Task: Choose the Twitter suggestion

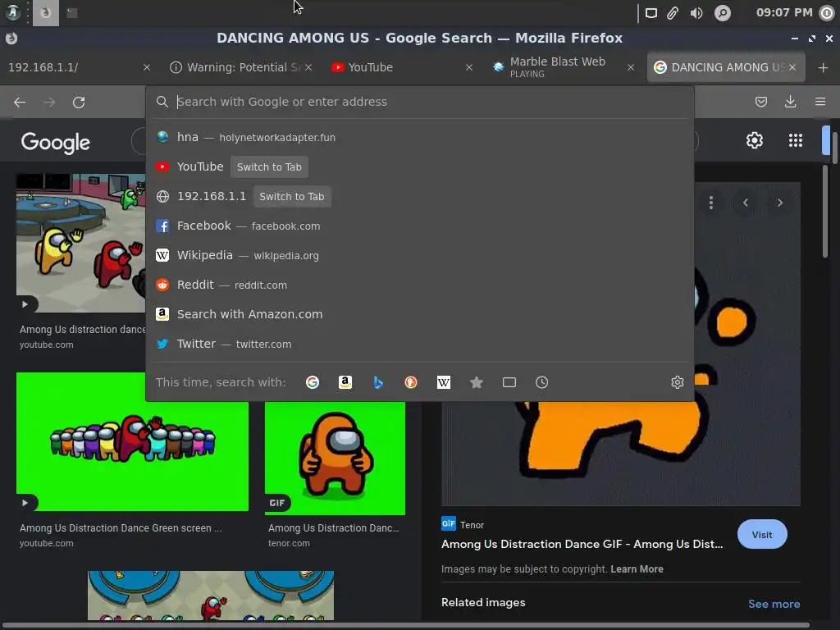Action: tap(420, 344)
